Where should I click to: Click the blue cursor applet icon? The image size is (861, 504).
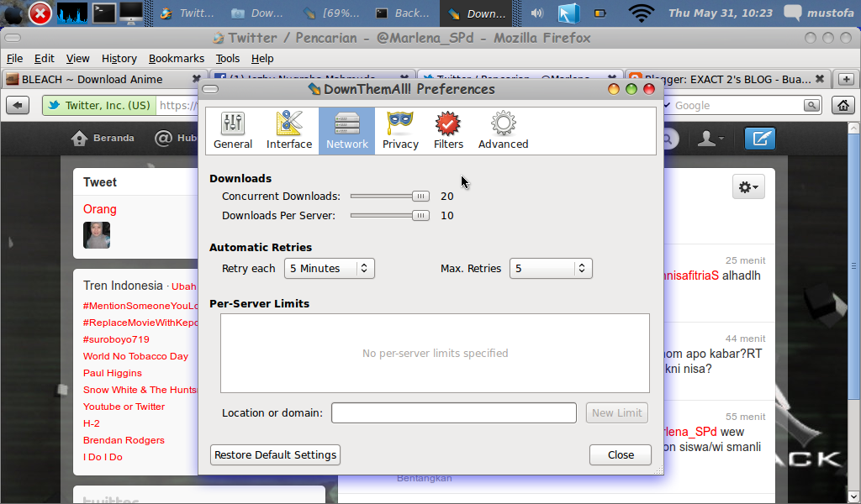click(569, 13)
